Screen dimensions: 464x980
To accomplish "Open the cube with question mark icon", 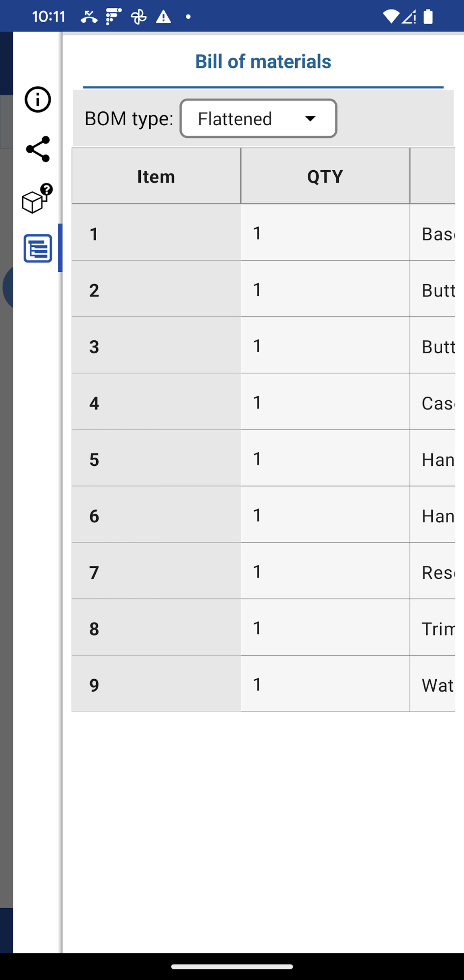I will tap(37, 198).
